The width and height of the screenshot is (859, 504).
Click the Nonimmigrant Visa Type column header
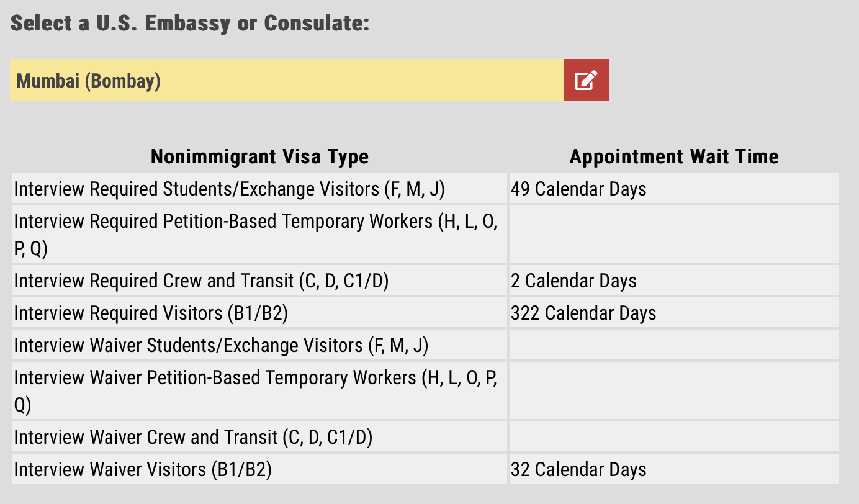click(x=259, y=156)
